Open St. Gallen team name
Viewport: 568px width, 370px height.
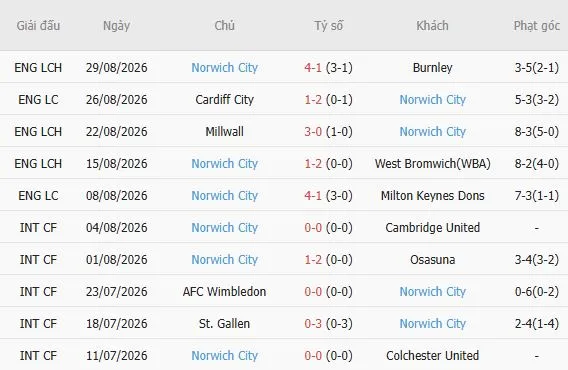coord(224,323)
